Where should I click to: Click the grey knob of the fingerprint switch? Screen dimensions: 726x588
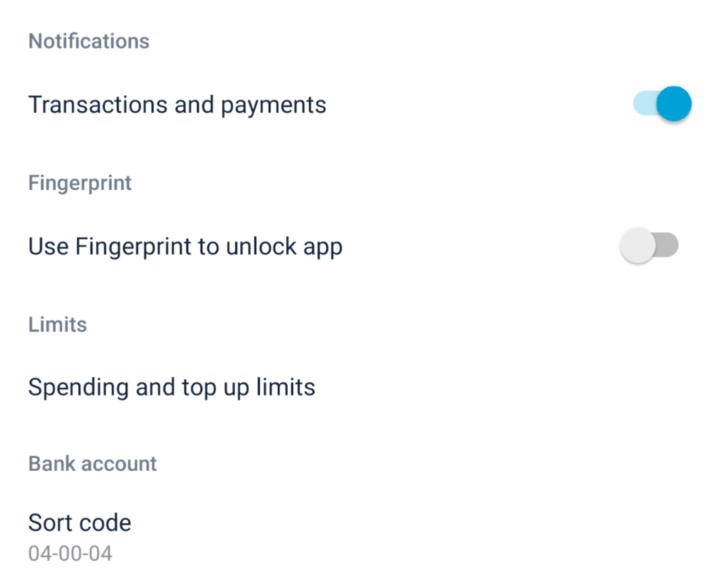637,245
